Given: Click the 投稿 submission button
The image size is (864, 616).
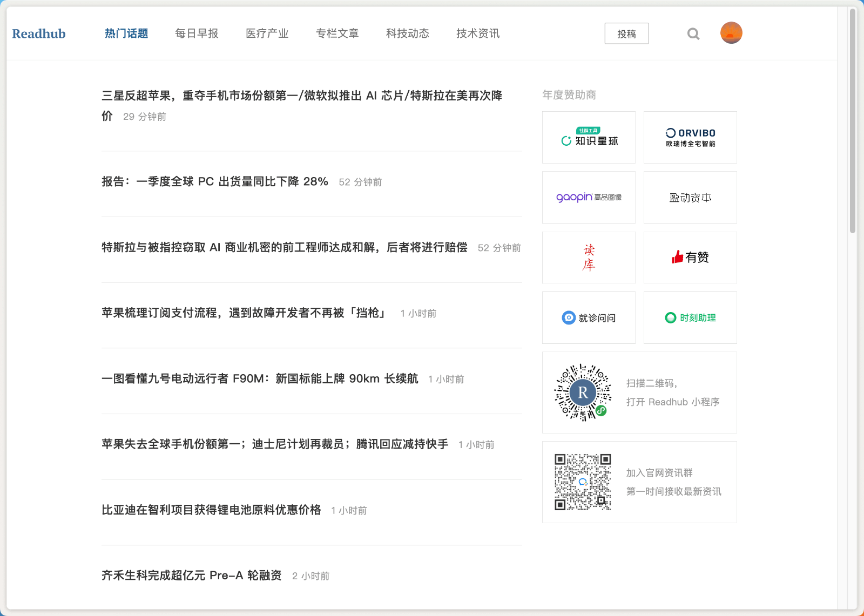Looking at the screenshot, I should coord(626,33).
